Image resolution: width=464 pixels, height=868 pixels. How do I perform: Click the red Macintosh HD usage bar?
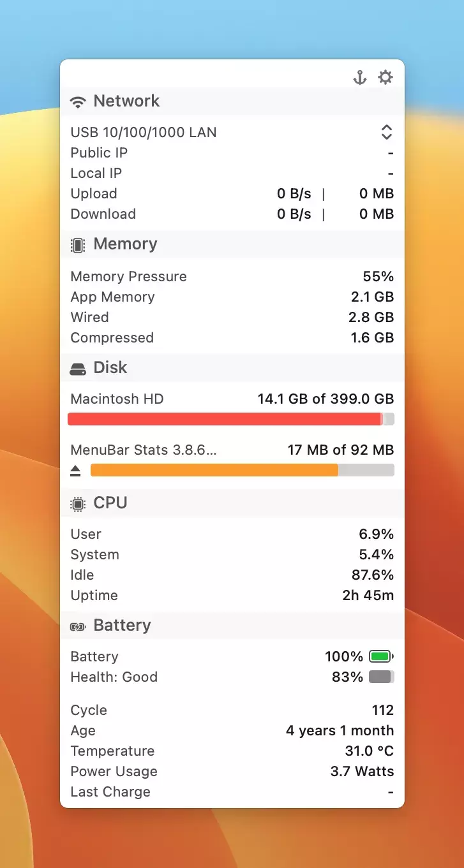point(225,419)
